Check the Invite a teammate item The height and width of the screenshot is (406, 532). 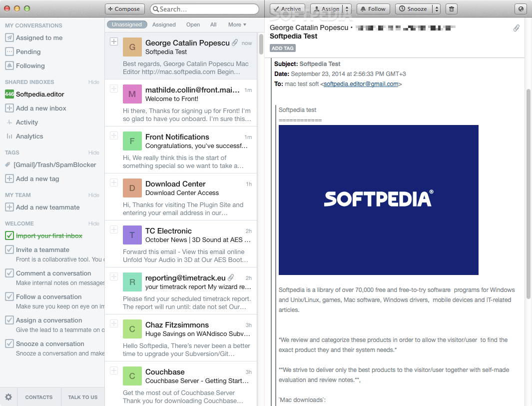click(9, 249)
